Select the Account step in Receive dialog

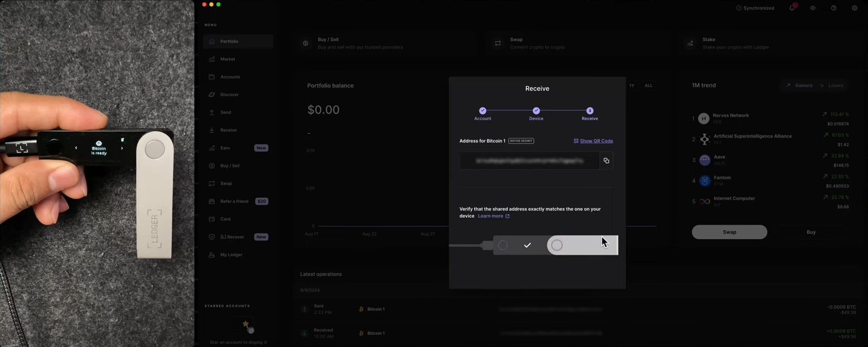[482, 114]
